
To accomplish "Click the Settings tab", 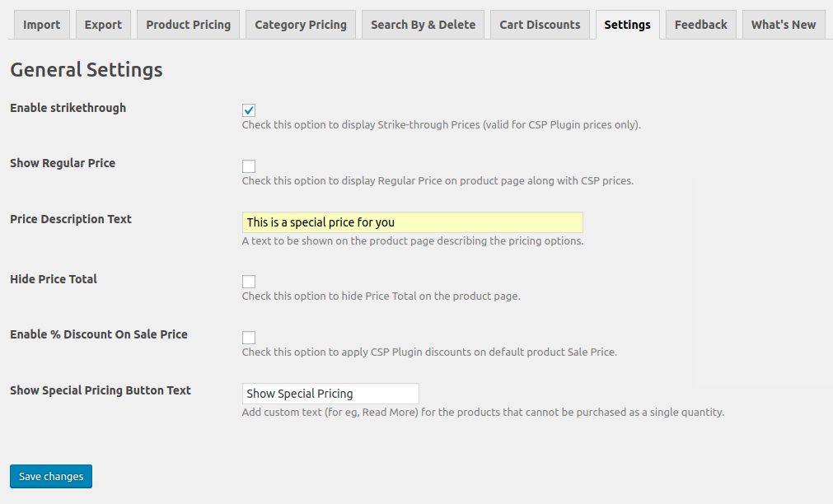I will click(627, 25).
